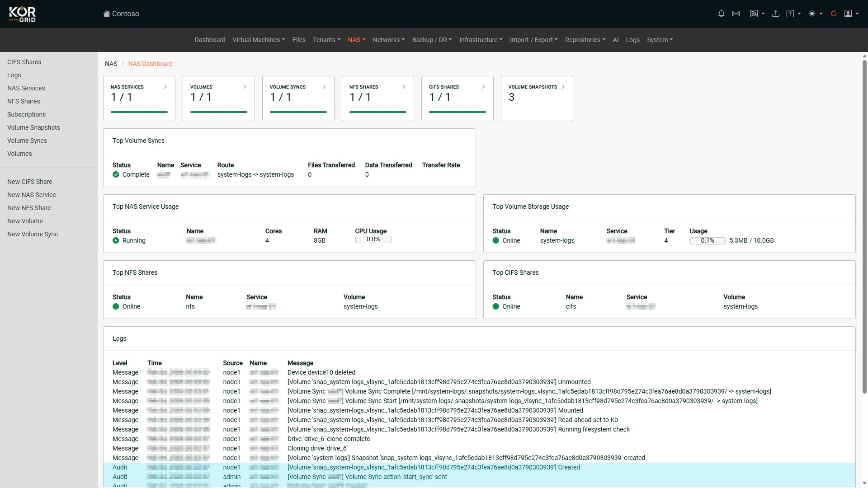Click the NAS breadcrumb link
The width and height of the screenshot is (868, 488).
tap(111, 64)
